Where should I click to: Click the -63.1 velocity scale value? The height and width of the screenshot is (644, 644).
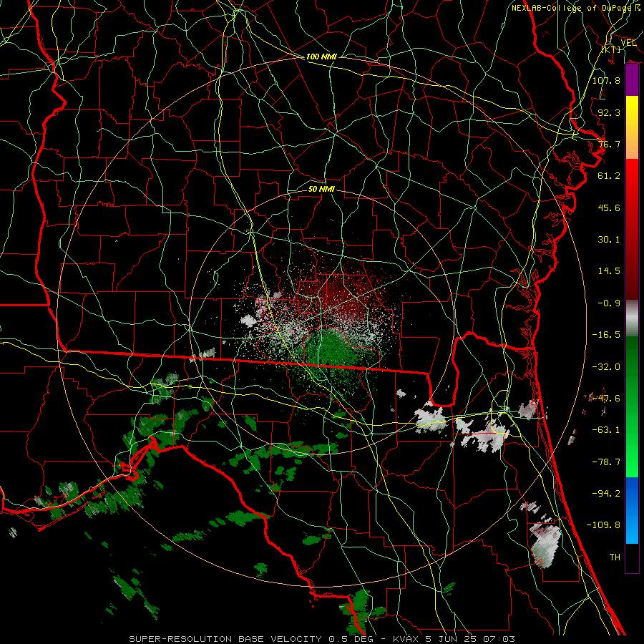coord(606,430)
